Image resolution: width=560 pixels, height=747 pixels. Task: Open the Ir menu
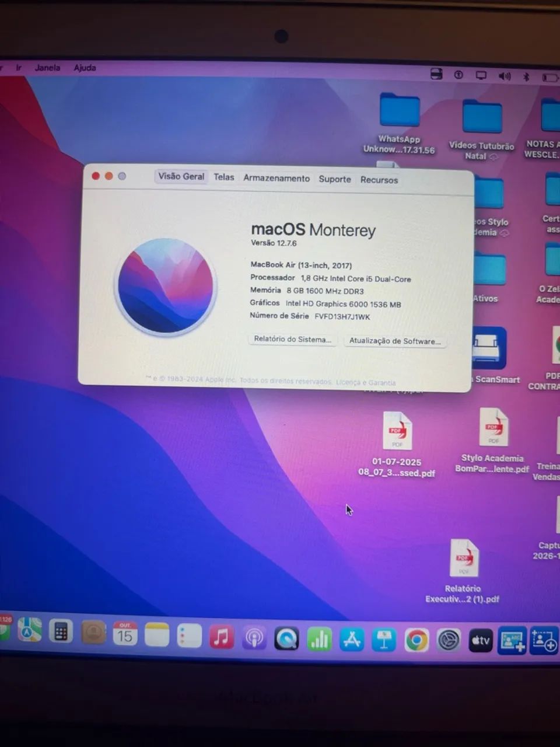pos(19,68)
